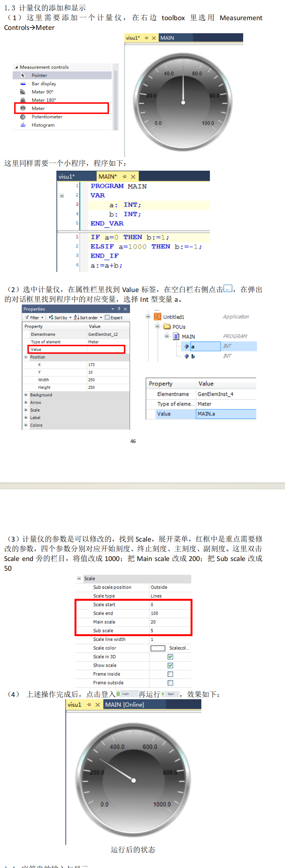Screen dimensions: 285x868
Task: Click the Scale end value 100
Action: click(170, 613)
